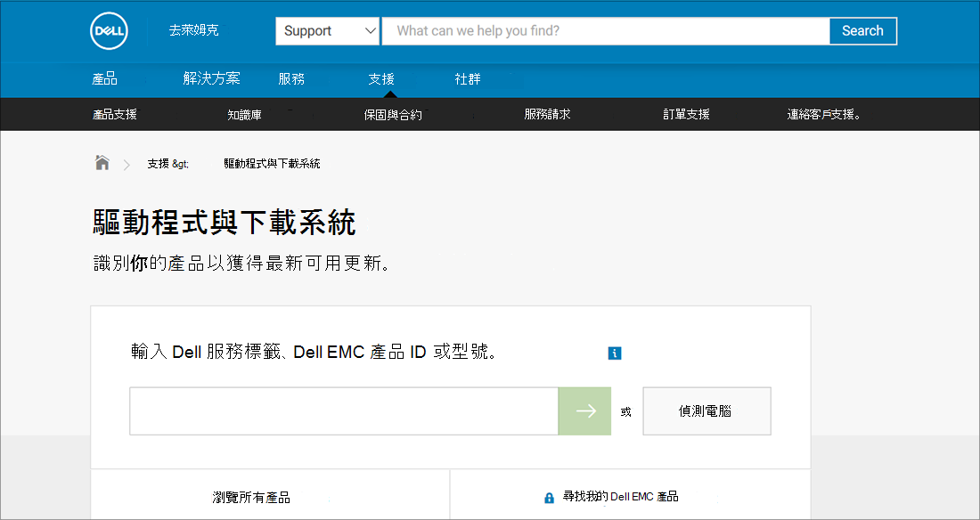Click the breadcrumb chevron separator after home
Viewport: 980px width, 520px height.
click(x=127, y=165)
